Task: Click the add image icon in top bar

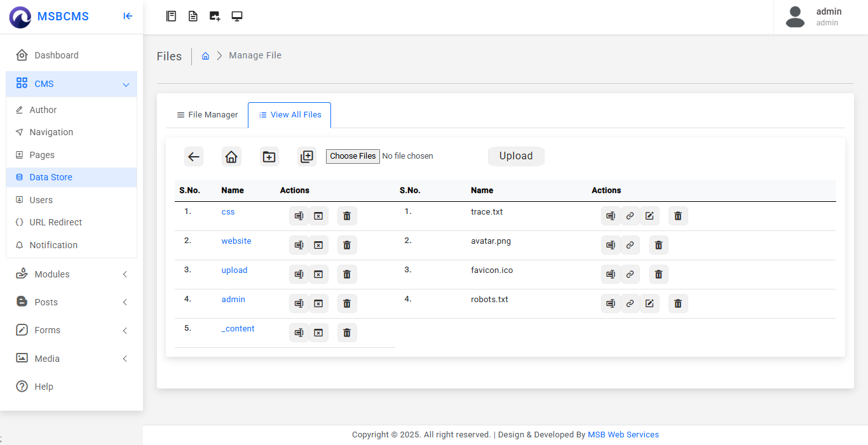Action: tap(215, 17)
